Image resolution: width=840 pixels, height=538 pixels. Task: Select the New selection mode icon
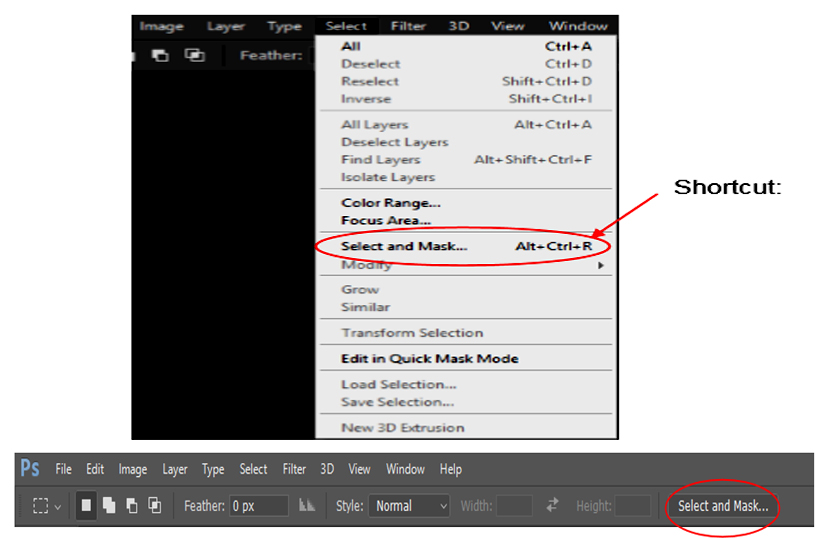(86, 505)
